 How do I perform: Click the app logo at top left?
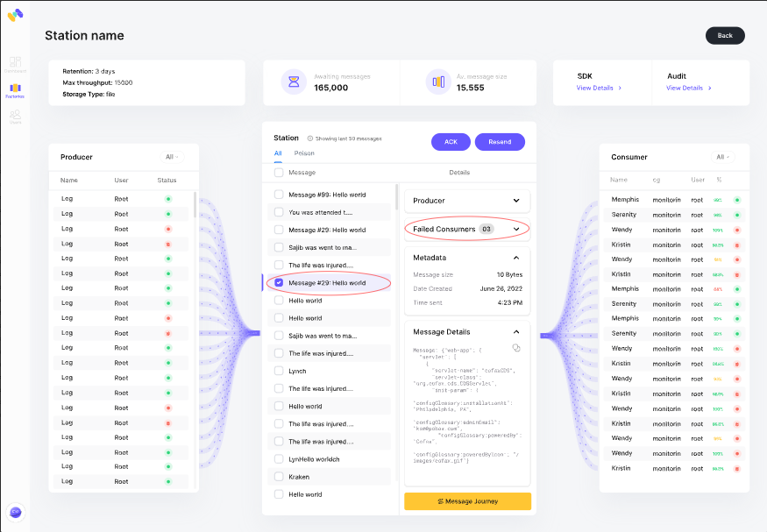(x=15, y=16)
